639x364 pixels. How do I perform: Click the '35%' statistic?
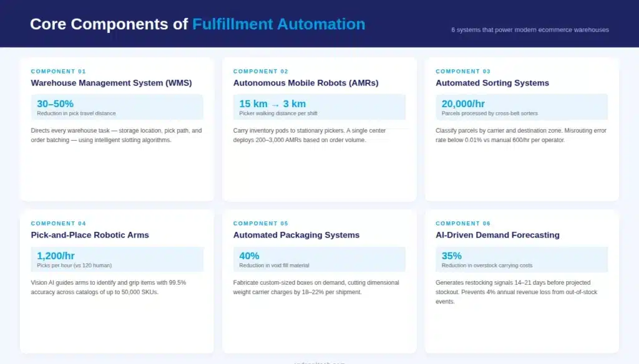(452, 256)
